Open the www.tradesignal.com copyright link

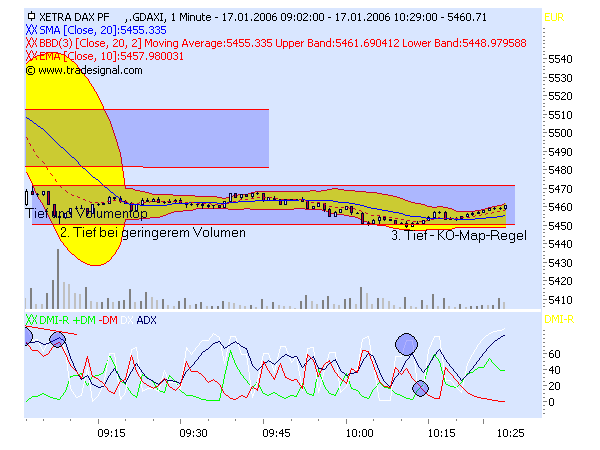[x=90, y=70]
